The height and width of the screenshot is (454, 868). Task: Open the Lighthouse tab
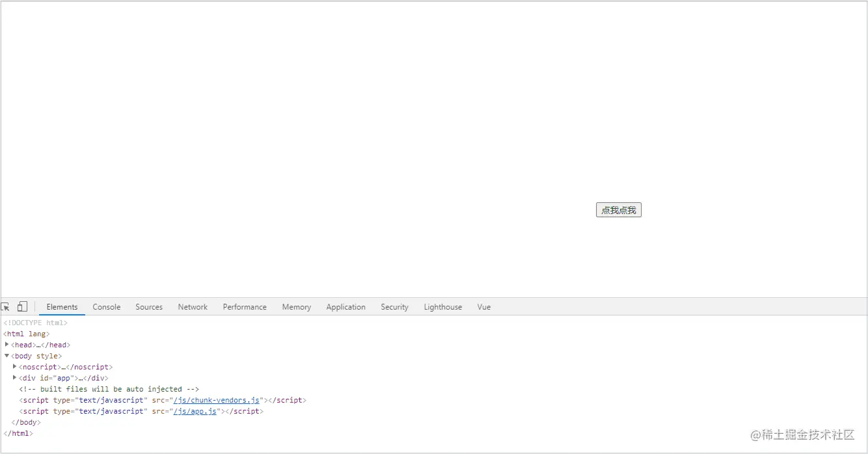(x=443, y=307)
